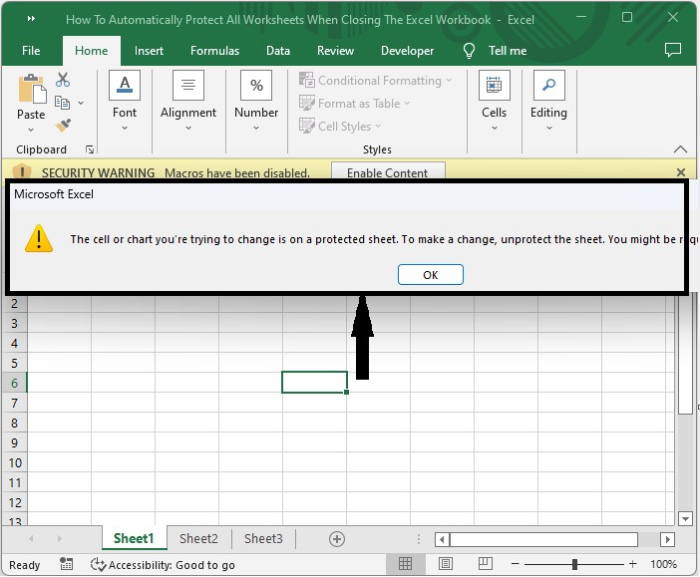Viewport: 700px width, 577px height.
Task: Click vertical scrollbar down arrow
Action: tap(685, 518)
